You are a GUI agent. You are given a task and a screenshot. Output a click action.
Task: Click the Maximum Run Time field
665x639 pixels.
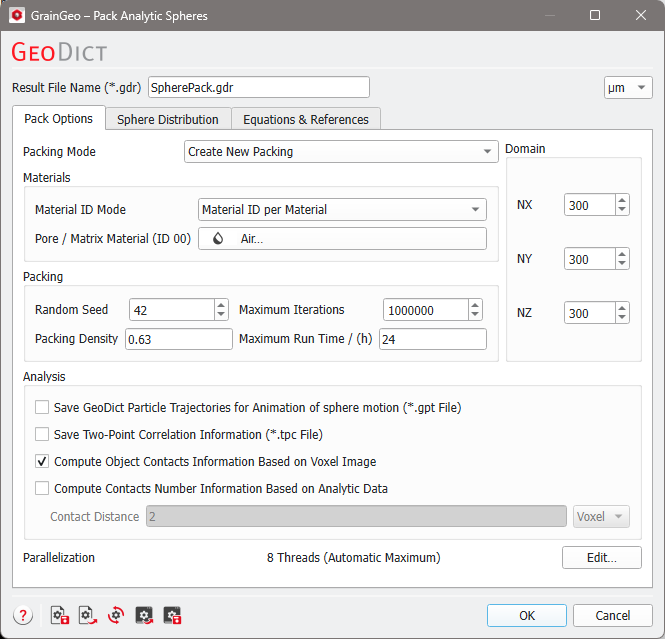(x=433, y=339)
